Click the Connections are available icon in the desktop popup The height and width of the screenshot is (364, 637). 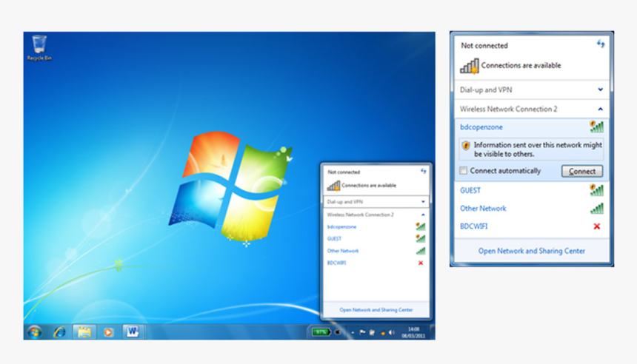click(333, 186)
